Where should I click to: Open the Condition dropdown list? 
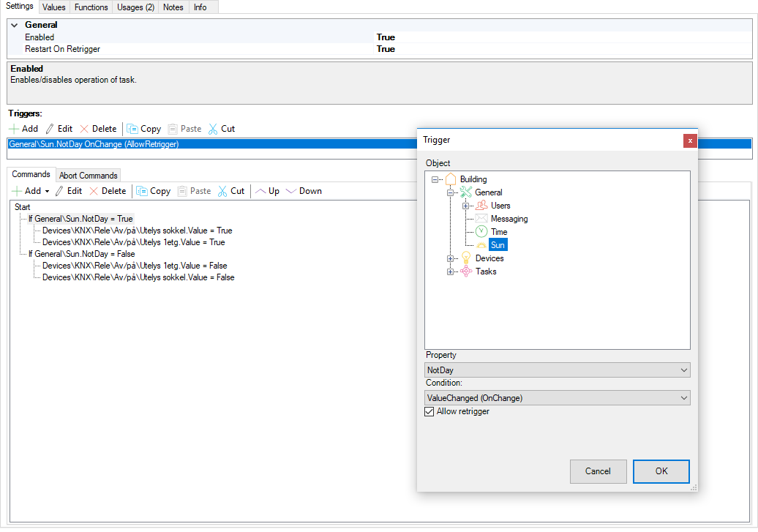557,398
